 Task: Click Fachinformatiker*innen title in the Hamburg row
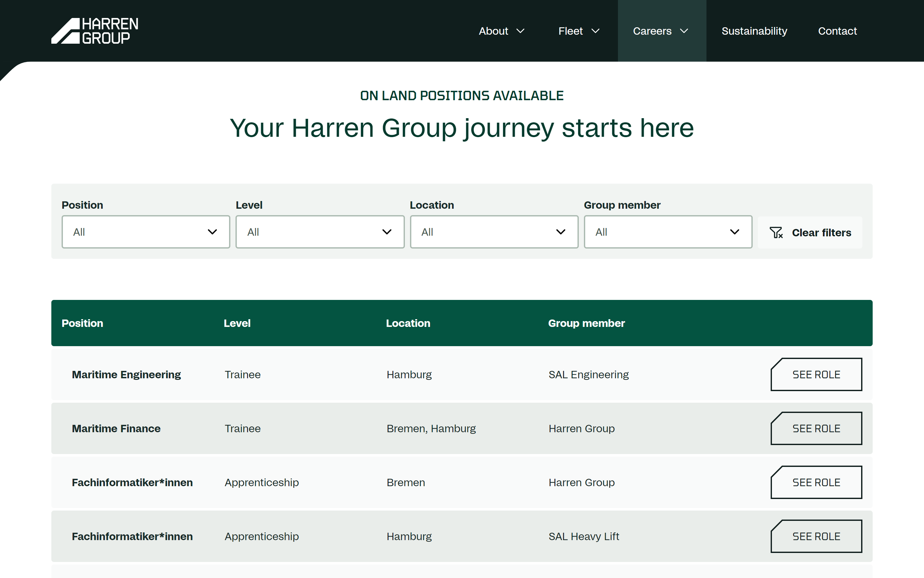pyautogui.click(x=132, y=536)
